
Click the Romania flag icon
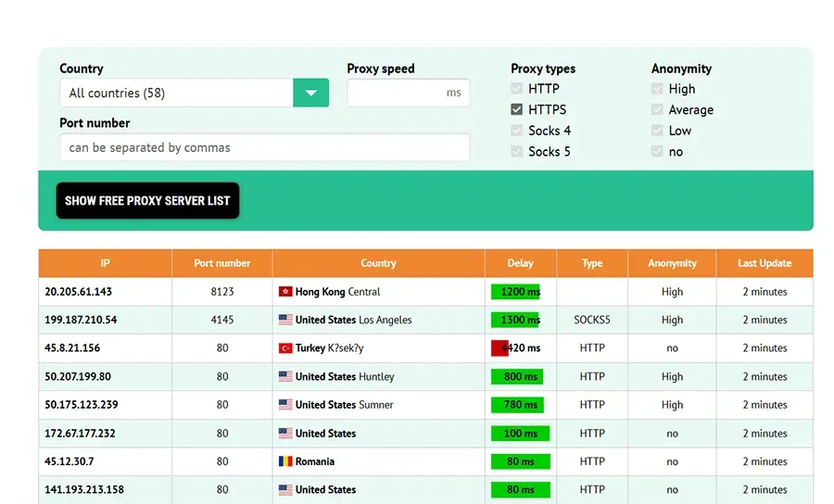point(285,461)
